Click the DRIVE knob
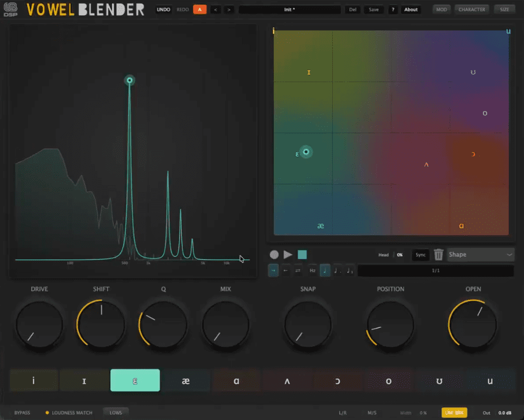524x420 pixels. (x=39, y=325)
